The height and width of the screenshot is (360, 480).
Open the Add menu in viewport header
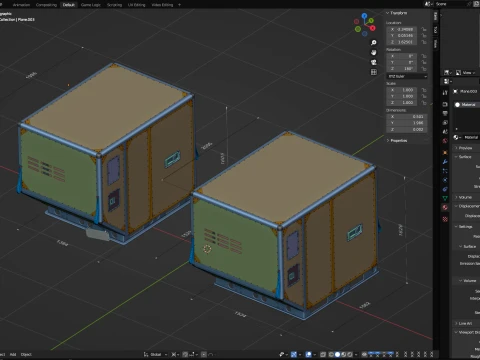tap(13, 354)
